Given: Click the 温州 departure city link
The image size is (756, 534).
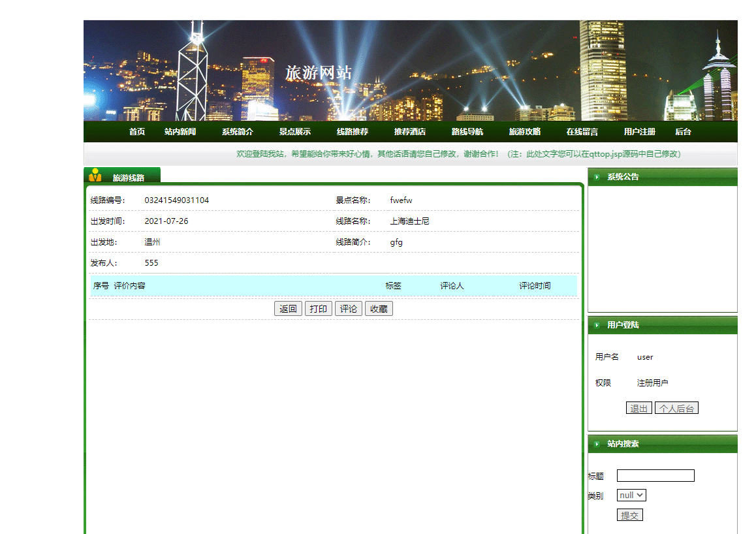Looking at the screenshot, I should 151,242.
